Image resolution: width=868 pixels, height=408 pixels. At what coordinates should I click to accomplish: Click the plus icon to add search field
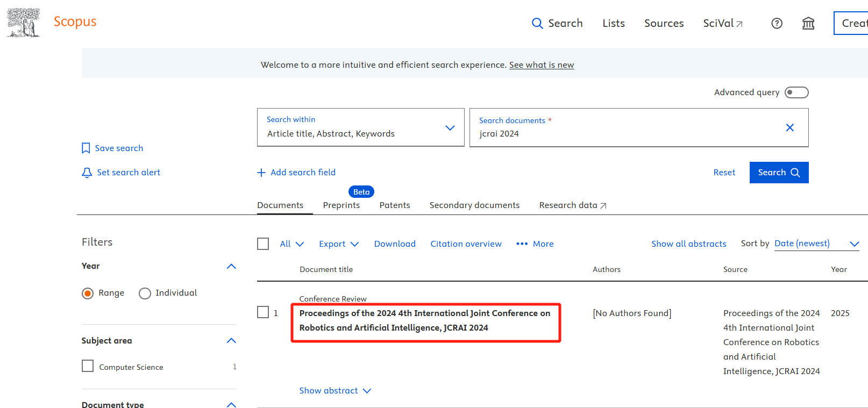point(261,173)
